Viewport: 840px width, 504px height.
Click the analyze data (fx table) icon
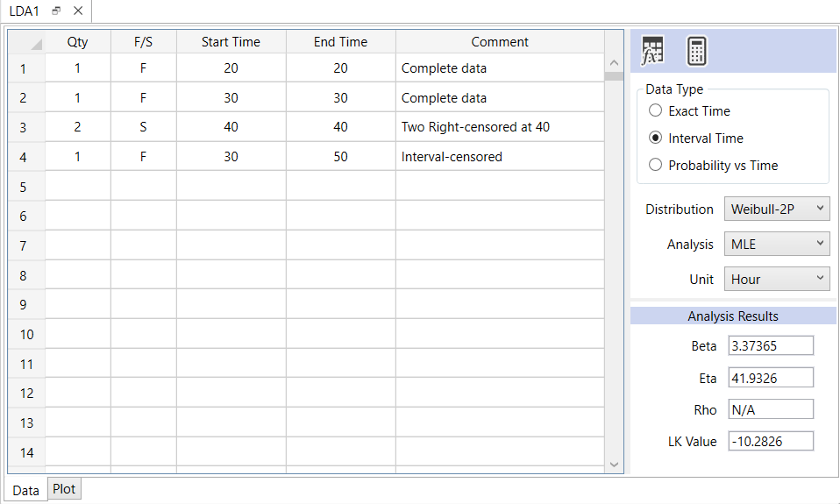click(x=652, y=52)
